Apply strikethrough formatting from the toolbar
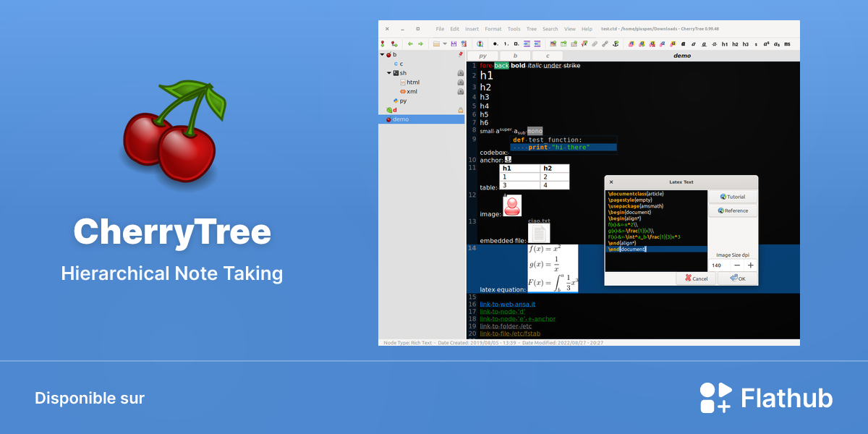This screenshot has width=868, height=434. click(x=714, y=43)
